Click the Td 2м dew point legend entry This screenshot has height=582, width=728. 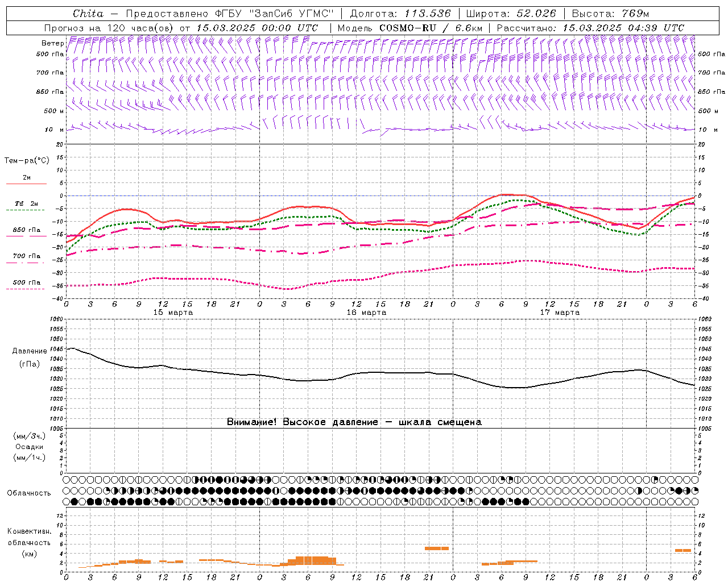[26, 203]
